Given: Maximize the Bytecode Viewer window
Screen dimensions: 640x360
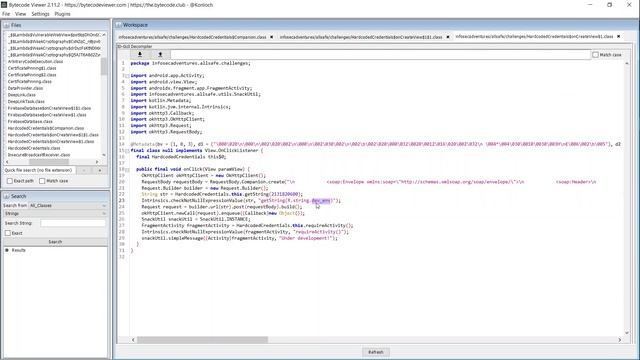Looking at the screenshot, I should click(x=609, y=5).
